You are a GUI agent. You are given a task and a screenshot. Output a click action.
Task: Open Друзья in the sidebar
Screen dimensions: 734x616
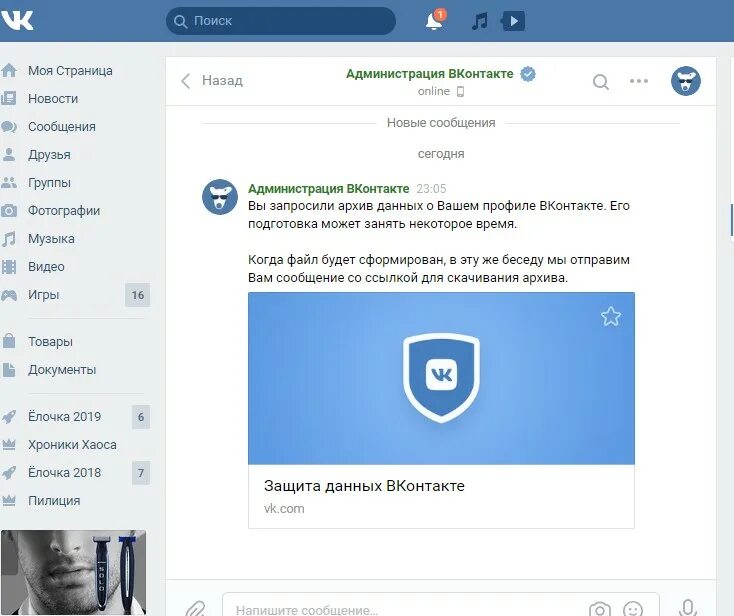(49, 155)
